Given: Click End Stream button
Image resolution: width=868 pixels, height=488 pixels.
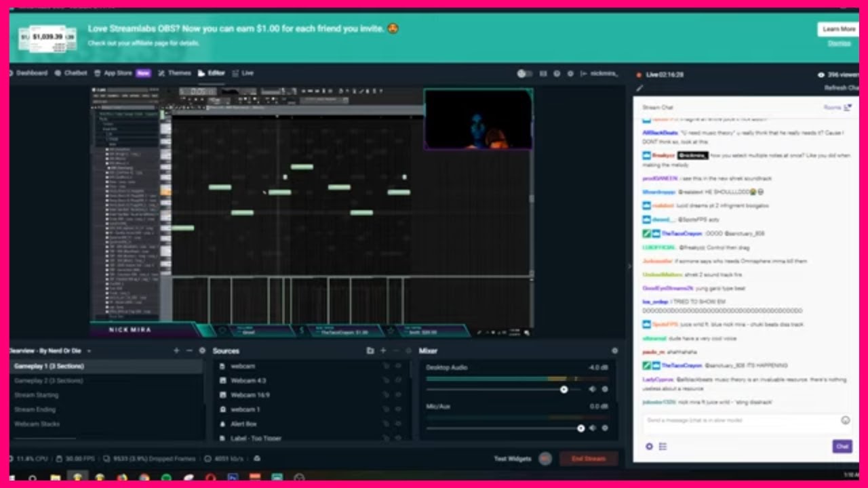Looking at the screenshot, I should [x=588, y=459].
